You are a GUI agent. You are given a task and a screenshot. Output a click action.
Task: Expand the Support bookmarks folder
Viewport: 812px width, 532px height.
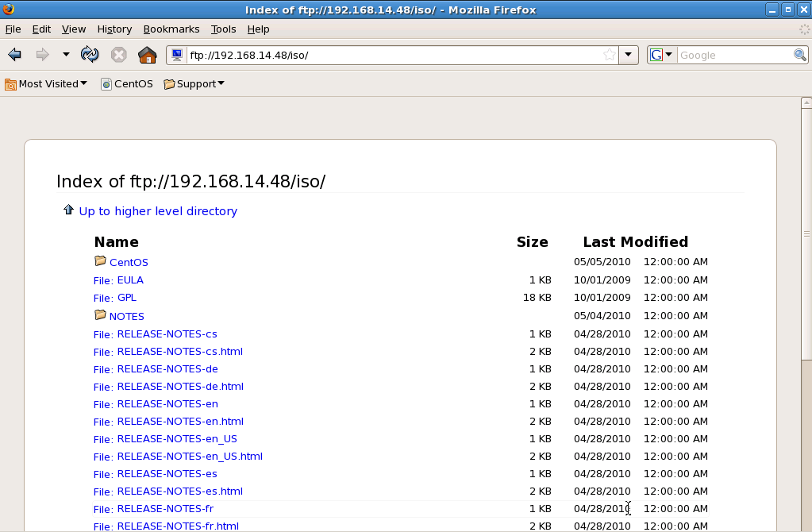click(x=194, y=84)
